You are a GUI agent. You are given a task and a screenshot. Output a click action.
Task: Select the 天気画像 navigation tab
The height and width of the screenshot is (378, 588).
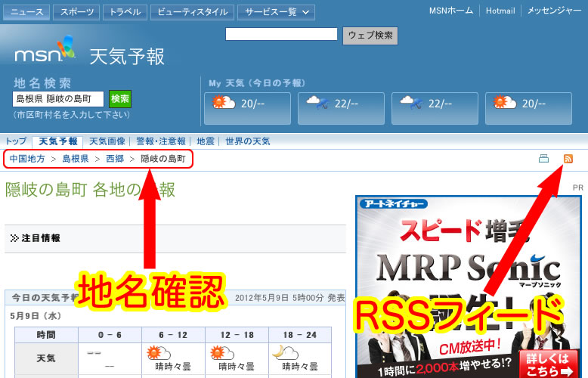coord(107,141)
